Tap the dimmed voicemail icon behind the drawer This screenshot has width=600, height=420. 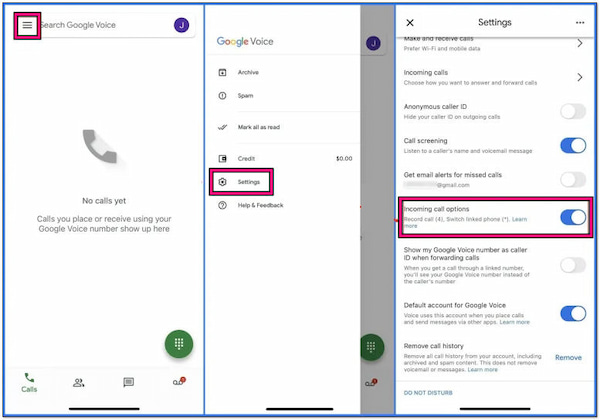tap(371, 382)
